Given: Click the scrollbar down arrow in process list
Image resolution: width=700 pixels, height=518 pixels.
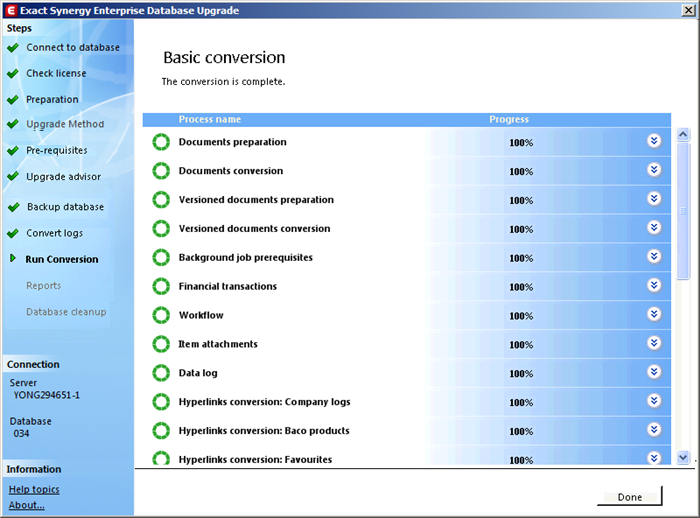Looking at the screenshot, I should [x=683, y=457].
